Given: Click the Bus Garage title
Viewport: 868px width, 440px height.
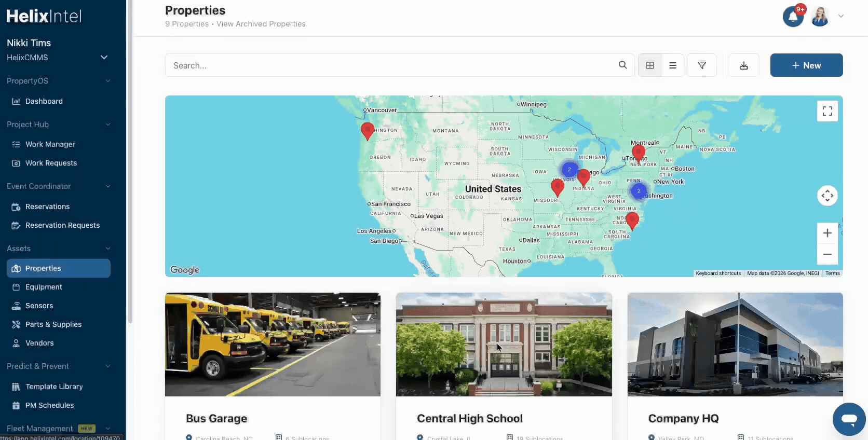Looking at the screenshot, I should pyautogui.click(x=216, y=418).
